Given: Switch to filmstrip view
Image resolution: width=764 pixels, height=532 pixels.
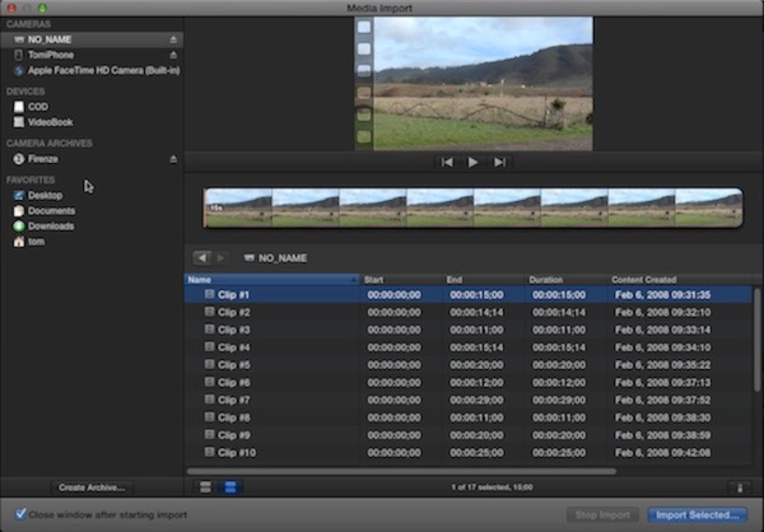Looking at the screenshot, I should click(x=205, y=487).
